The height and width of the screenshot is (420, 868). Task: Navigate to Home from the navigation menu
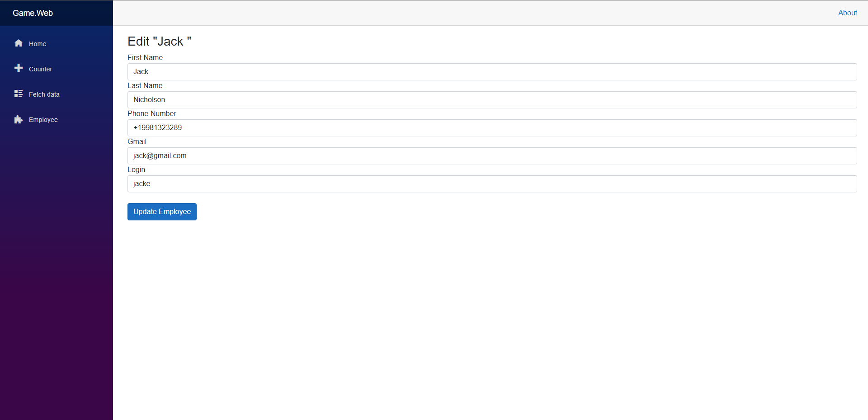[38, 44]
